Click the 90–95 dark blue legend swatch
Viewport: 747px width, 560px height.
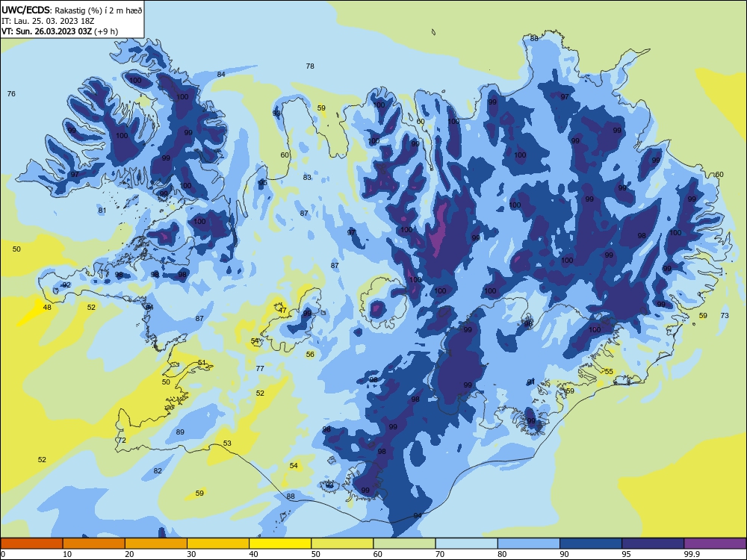pyautogui.click(x=591, y=544)
